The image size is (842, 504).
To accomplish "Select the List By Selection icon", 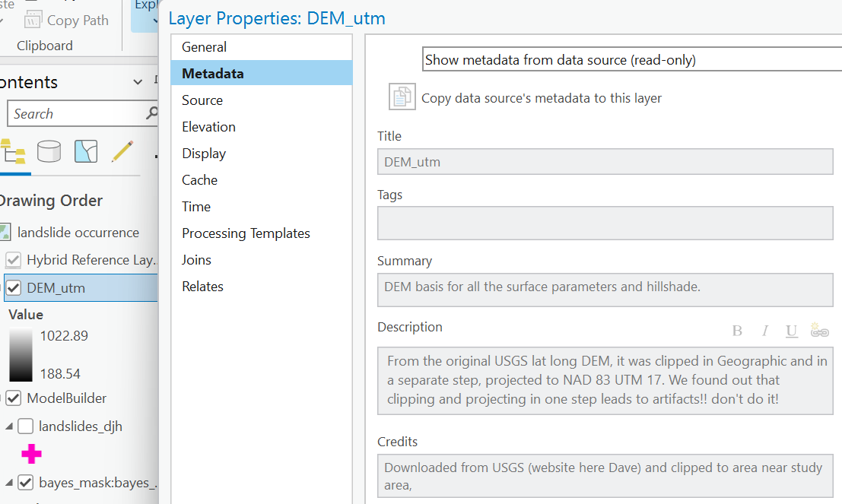I will point(86,152).
